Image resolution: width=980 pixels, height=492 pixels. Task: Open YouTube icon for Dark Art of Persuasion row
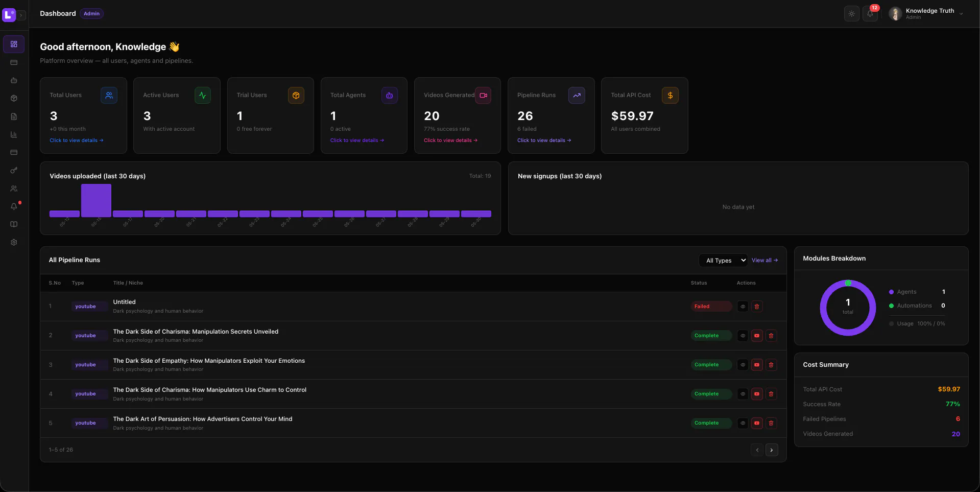(757, 423)
